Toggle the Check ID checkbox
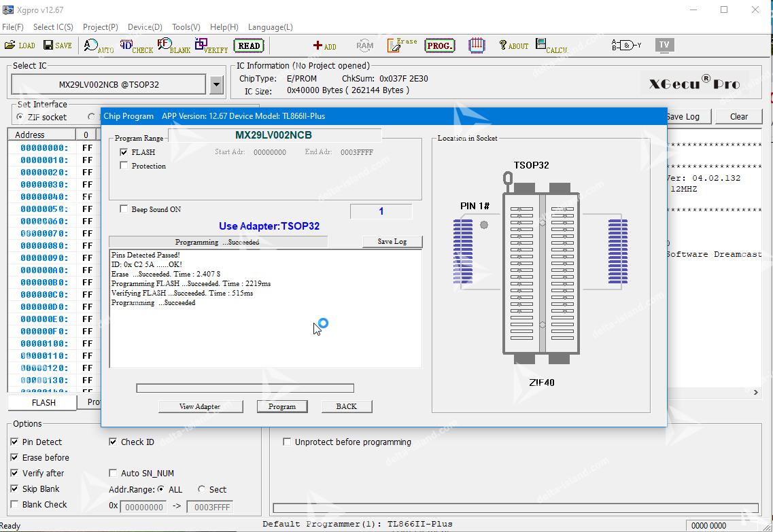The image size is (773, 532). coord(113,442)
